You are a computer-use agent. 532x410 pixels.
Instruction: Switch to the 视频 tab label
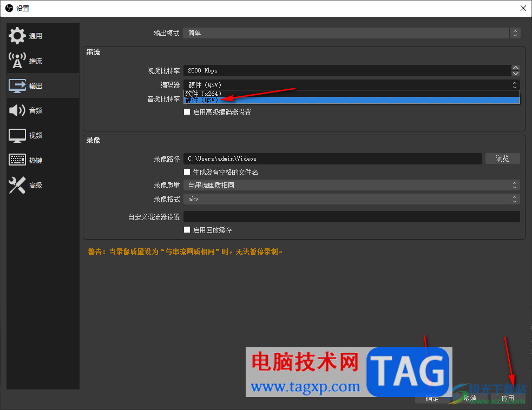click(36, 136)
